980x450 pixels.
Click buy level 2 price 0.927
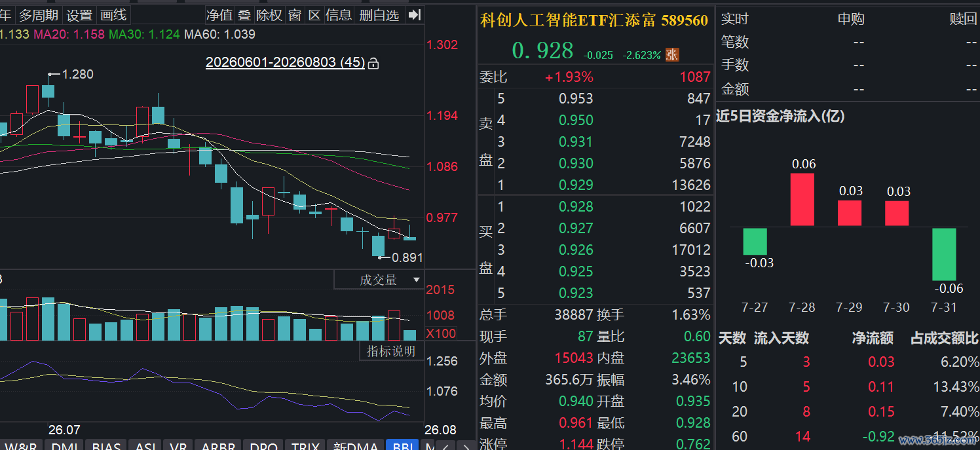[576, 229]
